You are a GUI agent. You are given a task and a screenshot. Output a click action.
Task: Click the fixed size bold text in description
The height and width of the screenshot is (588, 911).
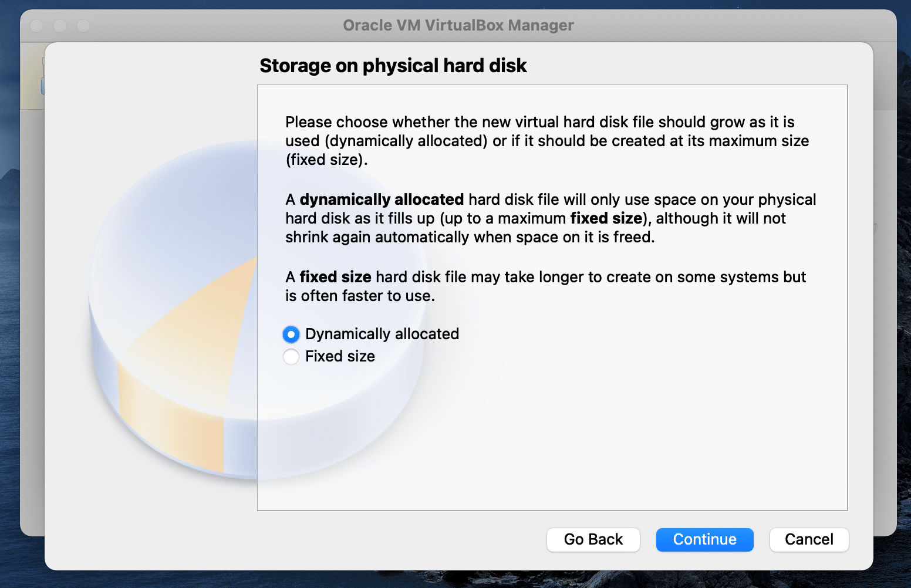(x=335, y=276)
